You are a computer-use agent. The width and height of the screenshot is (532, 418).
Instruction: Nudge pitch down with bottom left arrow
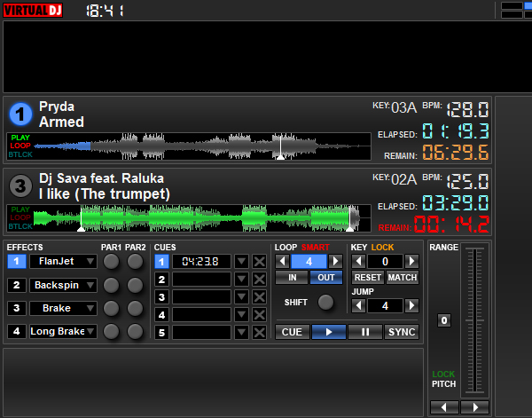coord(444,406)
